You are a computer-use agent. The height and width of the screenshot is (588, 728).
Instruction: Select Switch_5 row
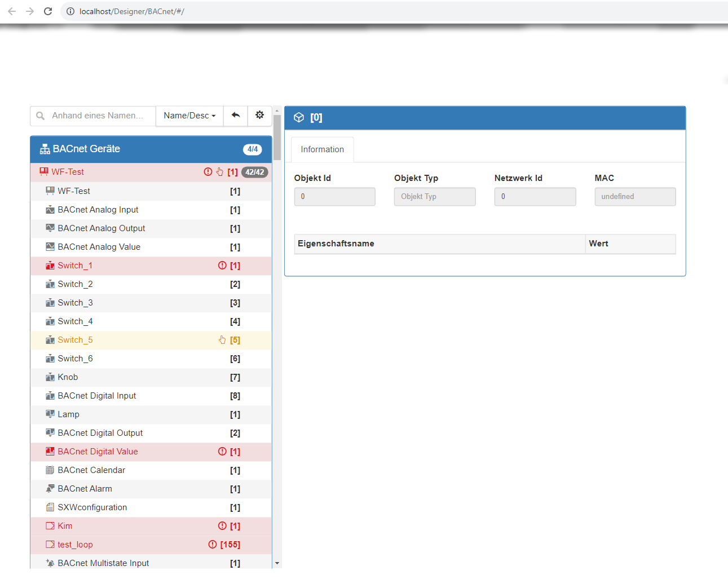(151, 340)
